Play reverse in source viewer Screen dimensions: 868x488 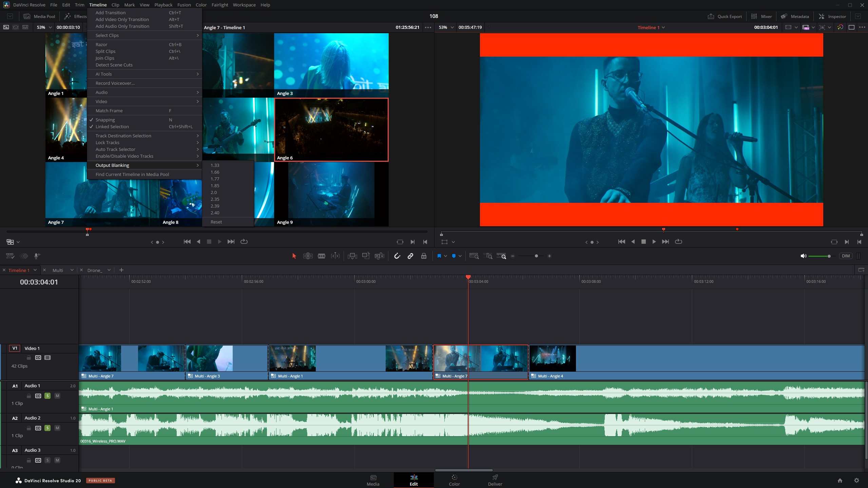pyautogui.click(x=198, y=241)
